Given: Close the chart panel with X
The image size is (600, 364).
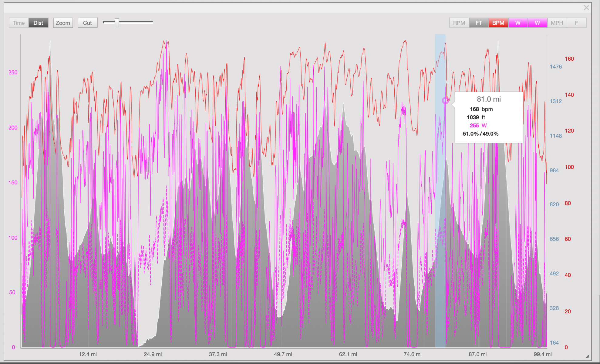Looking at the screenshot, I should [x=586, y=8].
